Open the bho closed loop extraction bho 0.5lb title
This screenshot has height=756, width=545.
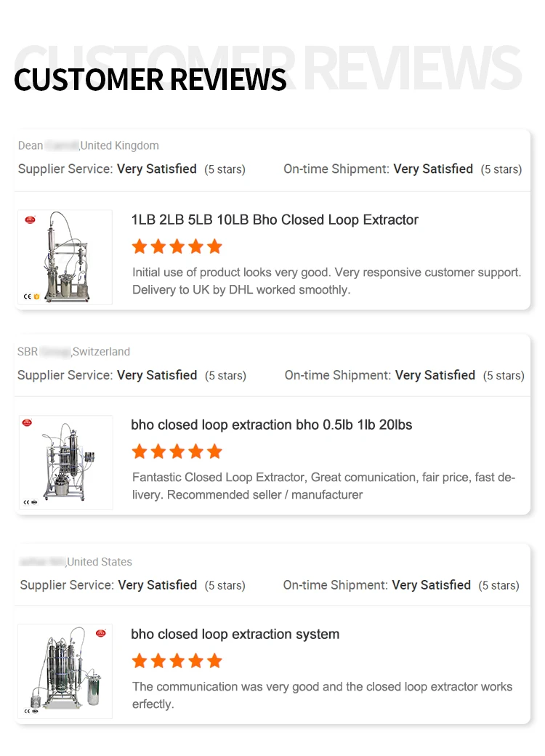pyautogui.click(x=271, y=425)
